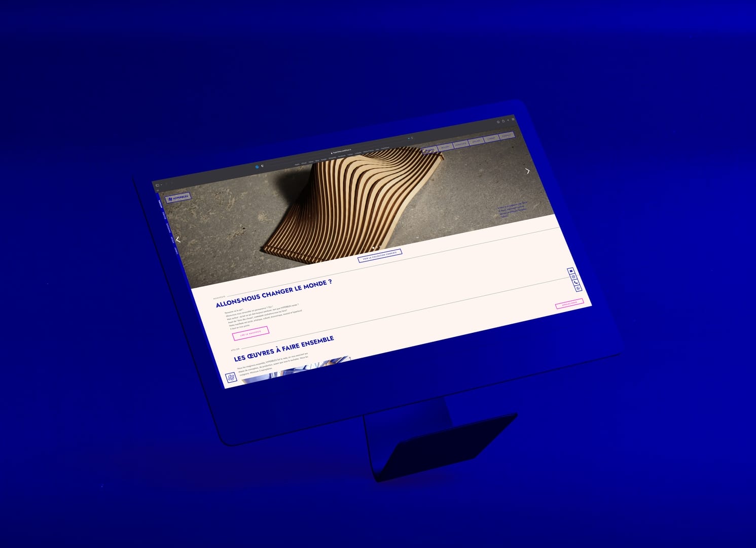The width and height of the screenshot is (756, 548).
Task: Click the Instagram icon in floating sidebar
Action: 573,277
